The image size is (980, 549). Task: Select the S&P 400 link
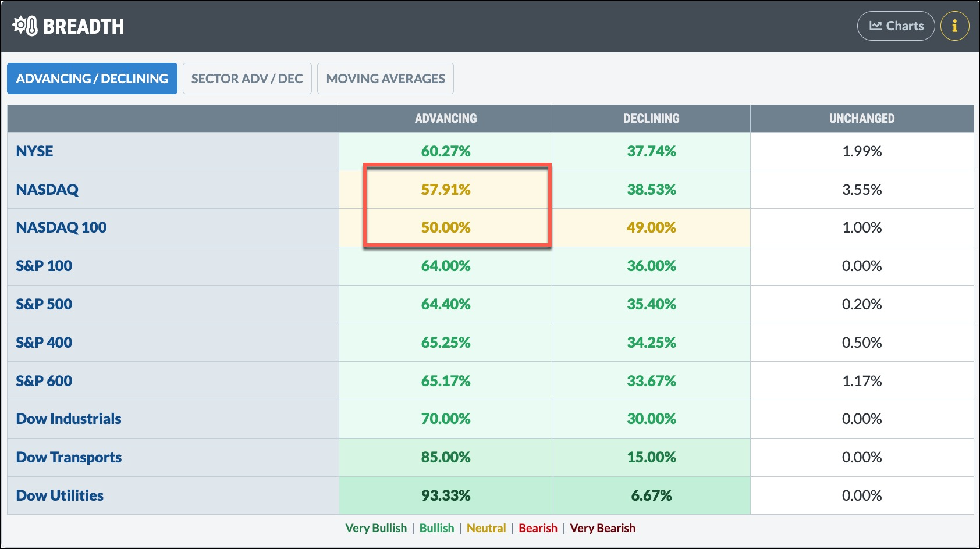(44, 343)
